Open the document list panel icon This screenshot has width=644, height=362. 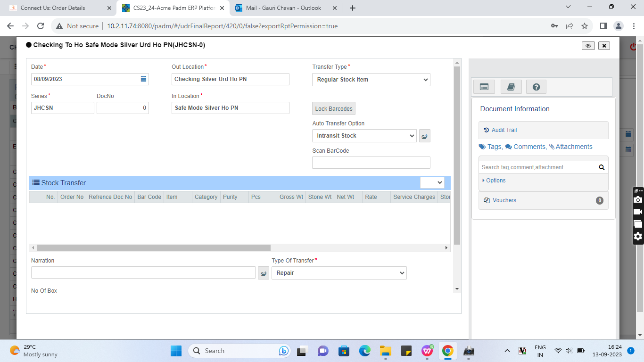tap(484, 87)
